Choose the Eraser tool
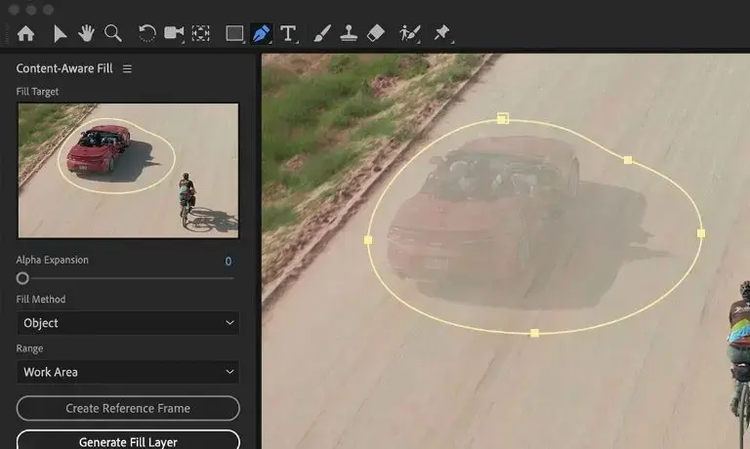This screenshot has height=449, width=750. pyautogui.click(x=376, y=33)
